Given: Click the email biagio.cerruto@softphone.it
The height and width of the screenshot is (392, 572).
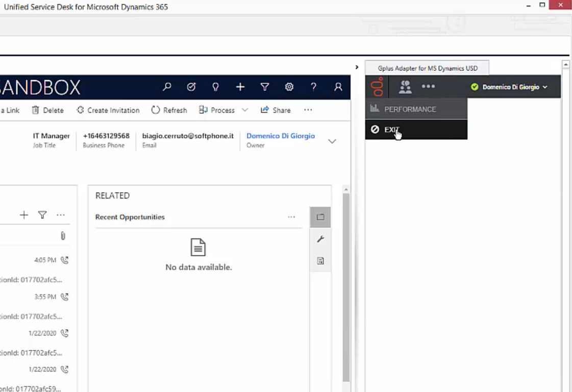Looking at the screenshot, I should tap(188, 136).
